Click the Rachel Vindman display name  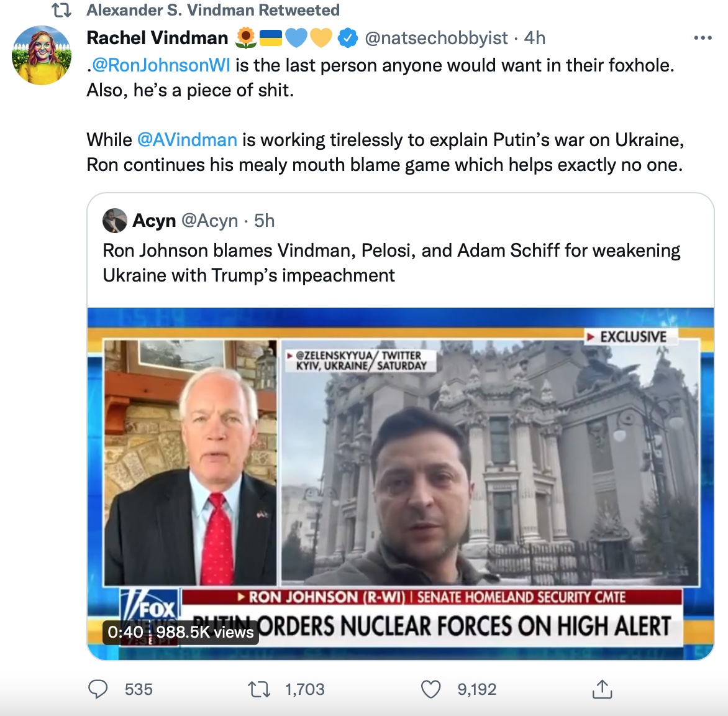tap(157, 38)
